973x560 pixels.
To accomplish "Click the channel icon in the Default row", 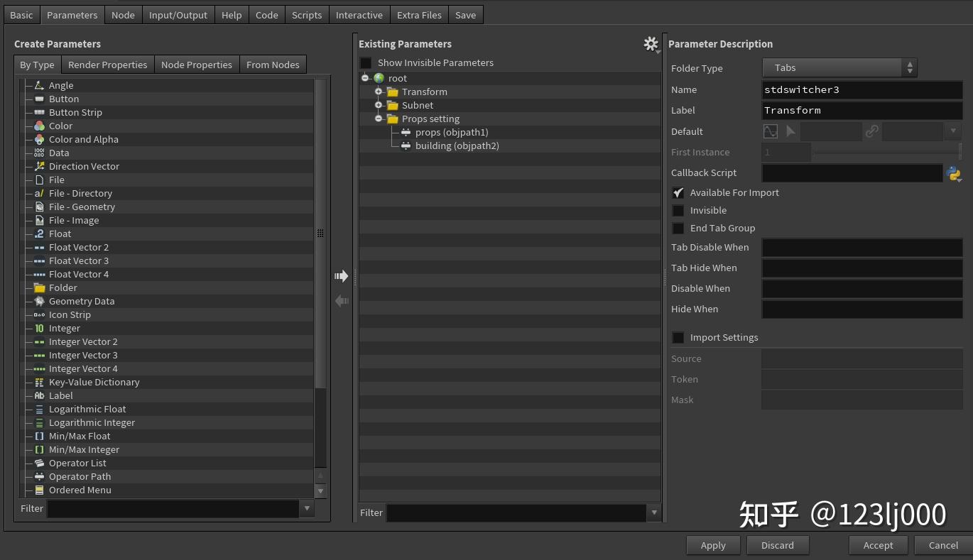I will 770,131.
